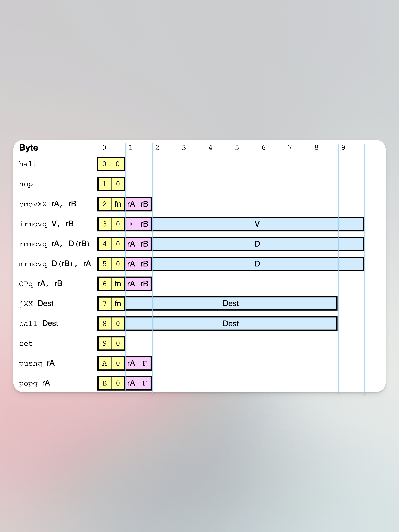Click the 'fn' cell in the cmovXX row

118,204
